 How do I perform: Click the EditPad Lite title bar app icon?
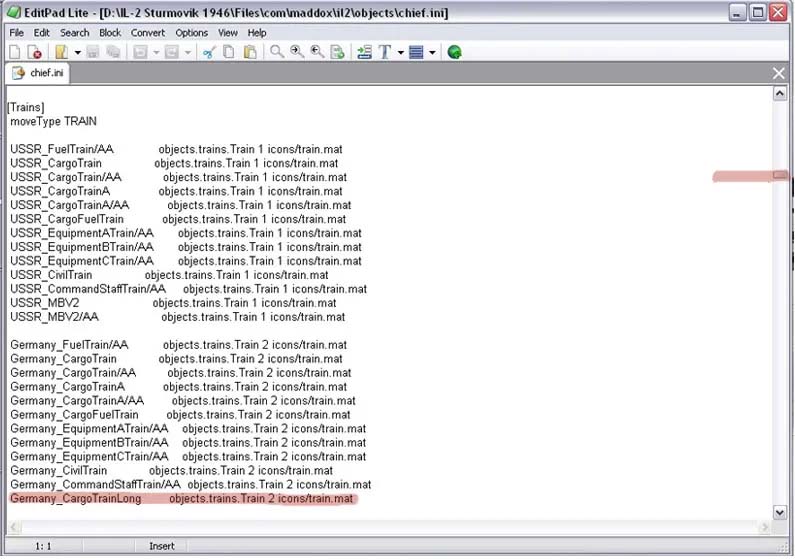13,12
